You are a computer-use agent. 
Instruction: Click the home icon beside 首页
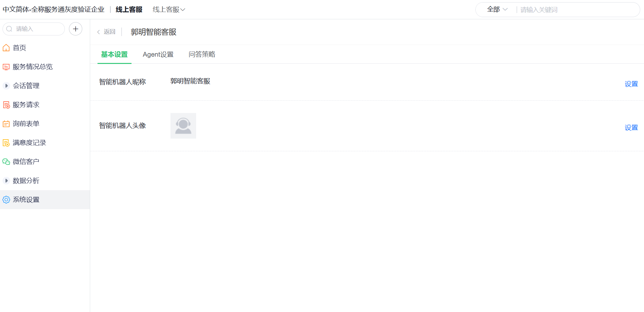[6, 48]
